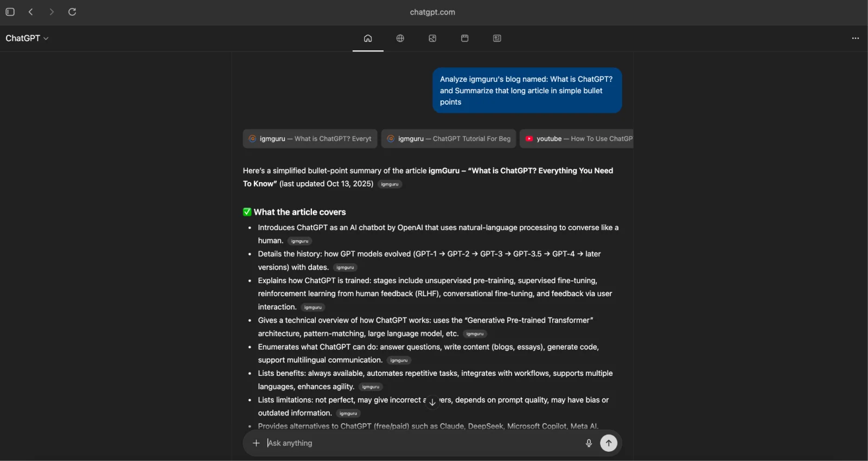Open the three-dot more options menu
The image size is (868, 461).
856,38
